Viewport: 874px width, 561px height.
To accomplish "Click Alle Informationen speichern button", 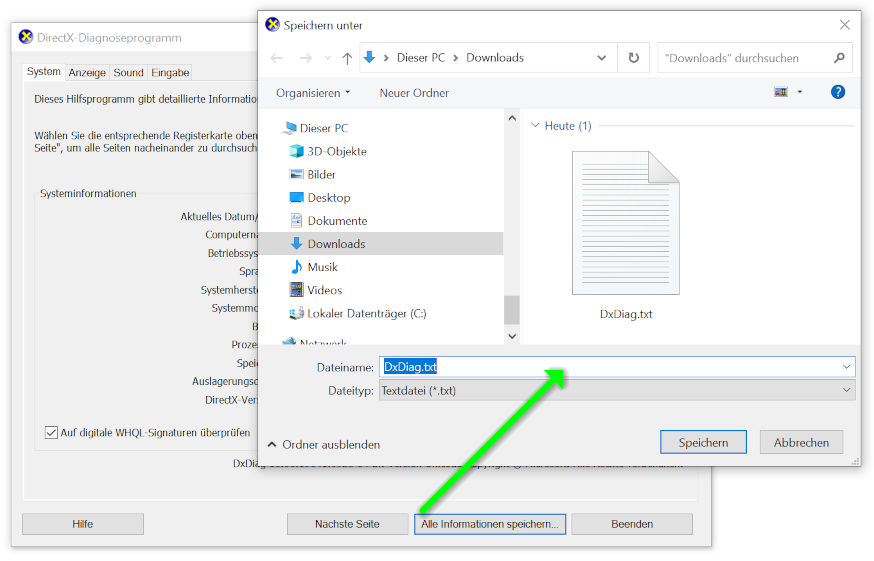I will (x=489, y=524).
